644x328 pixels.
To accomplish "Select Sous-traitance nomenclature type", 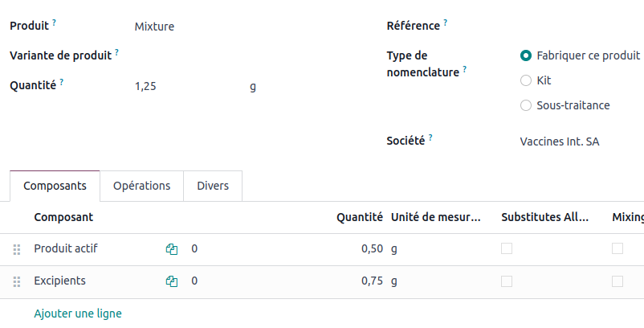I will [x=526, y=105].
